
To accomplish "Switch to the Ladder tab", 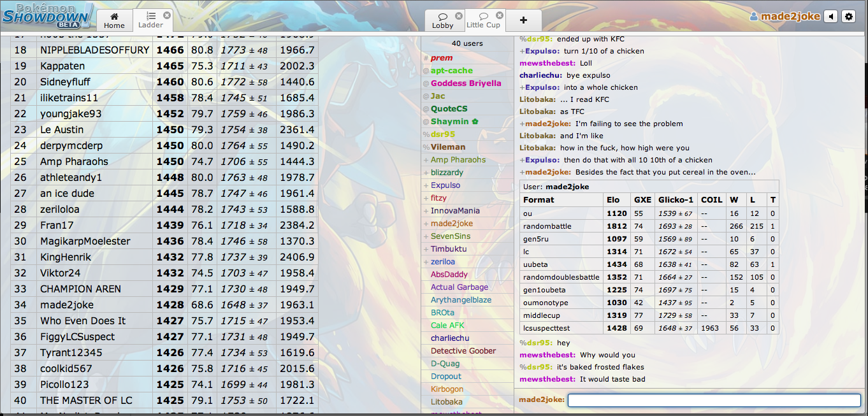I will click(150, 20).
